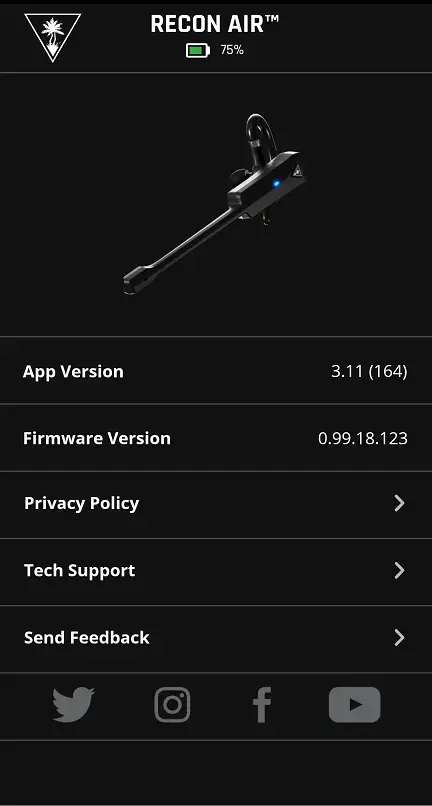Click the Firmware Version label

[x=97, y=438]
